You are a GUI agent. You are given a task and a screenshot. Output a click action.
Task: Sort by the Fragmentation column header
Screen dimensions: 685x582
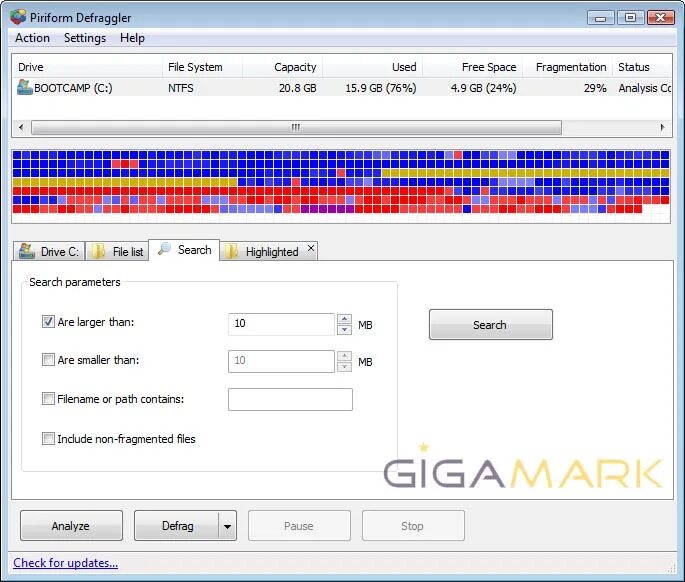coord(568,67)
